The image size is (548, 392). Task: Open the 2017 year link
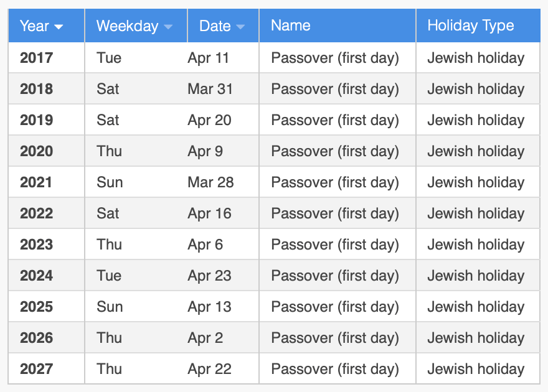[36, 58]
